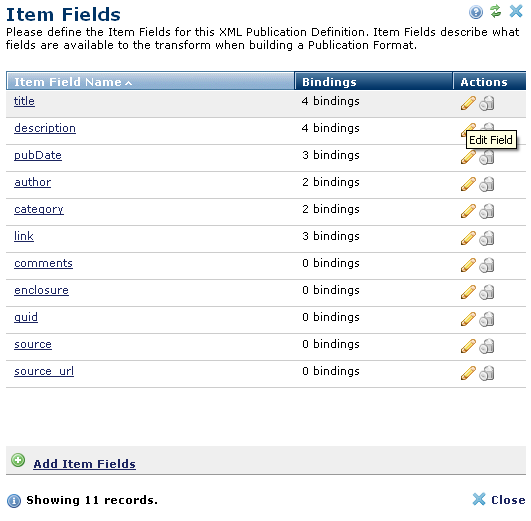This screenshot has height=521, width=531.
Task: Edit the comments field with pencil icon
Action: coord(468,265)
